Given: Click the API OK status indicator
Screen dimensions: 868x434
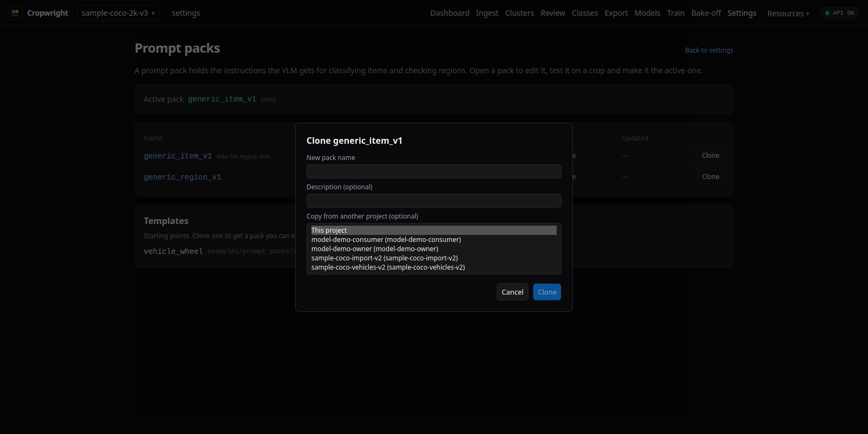Looking at the screenshot, I should coord(840,13).
